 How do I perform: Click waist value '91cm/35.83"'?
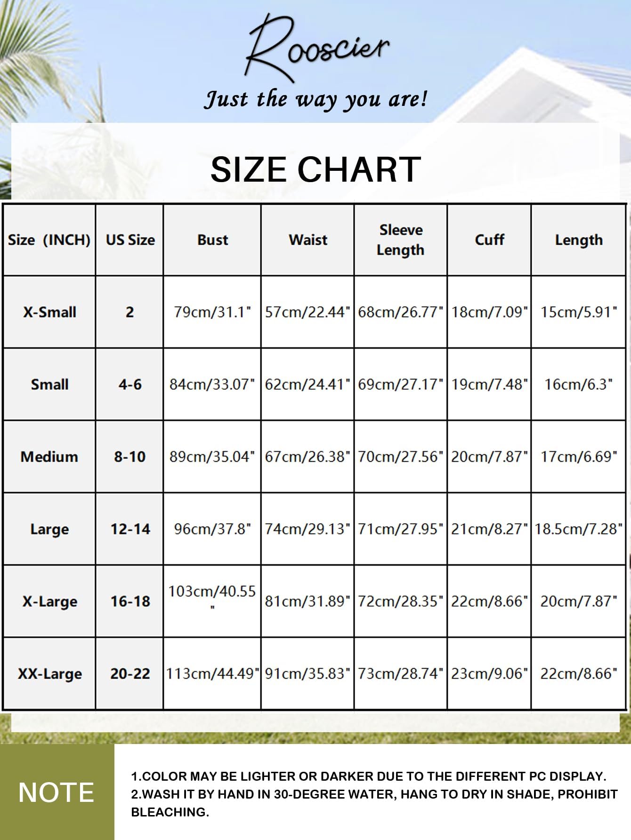pos(307,674)
